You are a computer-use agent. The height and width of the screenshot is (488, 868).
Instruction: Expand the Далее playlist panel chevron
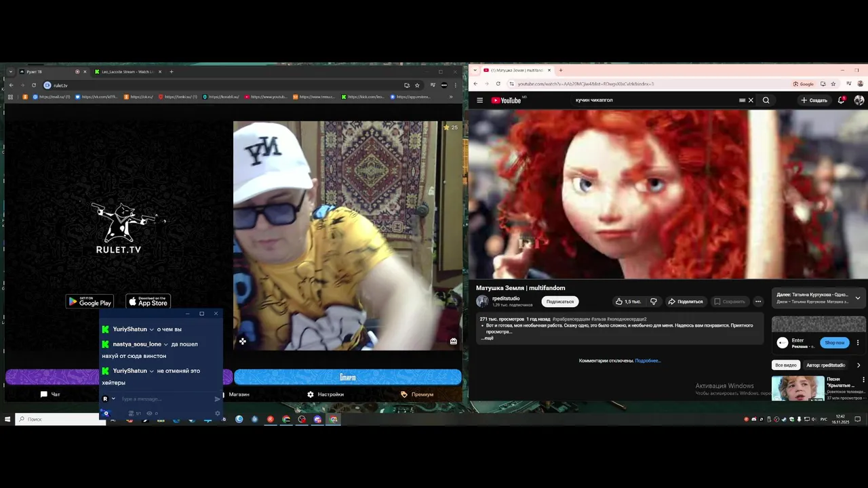tap(858, 298)
